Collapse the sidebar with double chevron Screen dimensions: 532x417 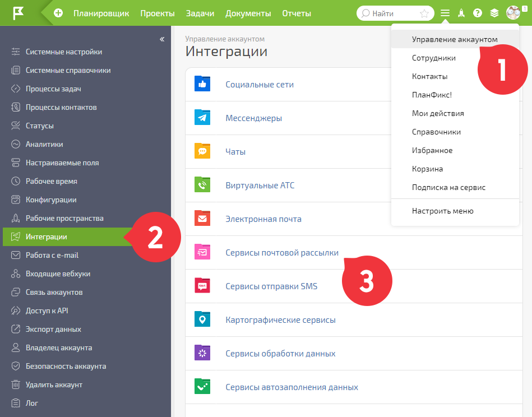pos(162,39)
